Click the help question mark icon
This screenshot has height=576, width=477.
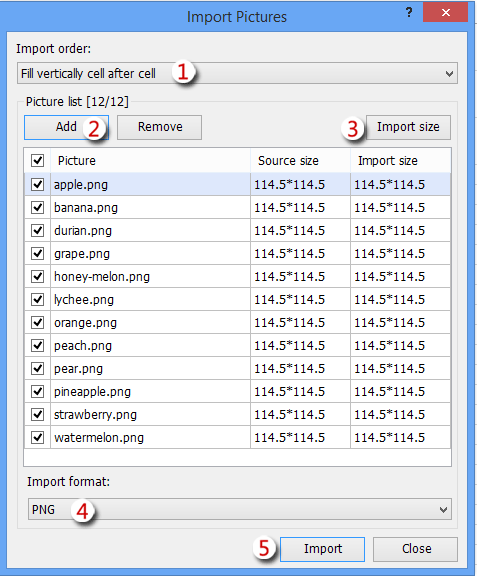point(409,12)
